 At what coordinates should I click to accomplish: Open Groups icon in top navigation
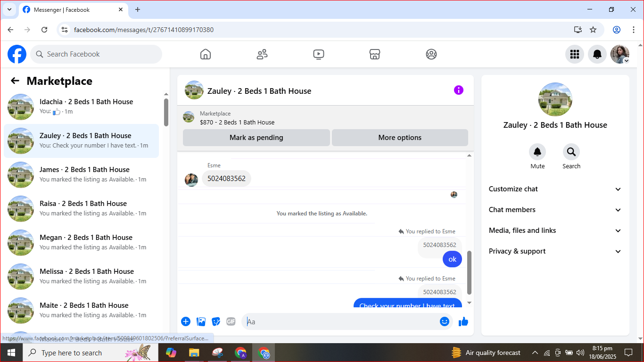click(x=431, y=54)
